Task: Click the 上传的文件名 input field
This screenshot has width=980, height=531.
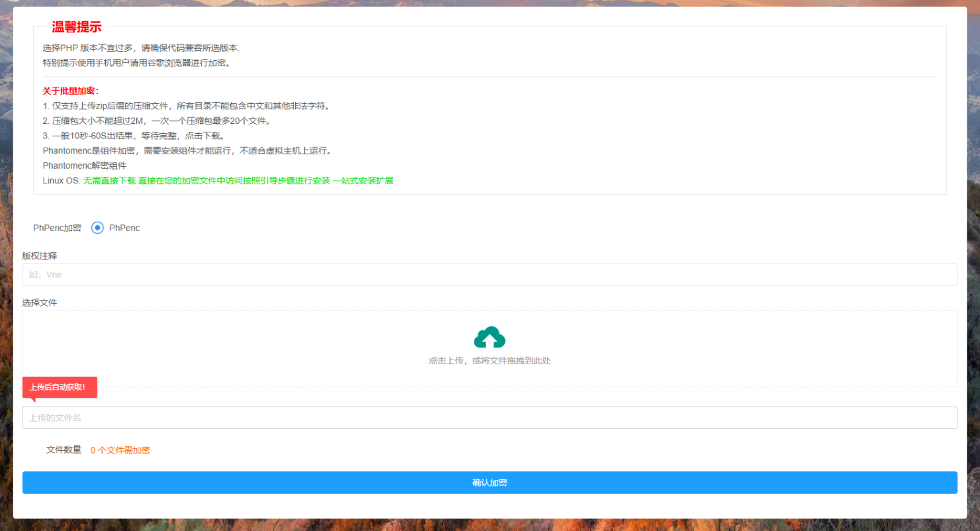Action: pos(490,417)
